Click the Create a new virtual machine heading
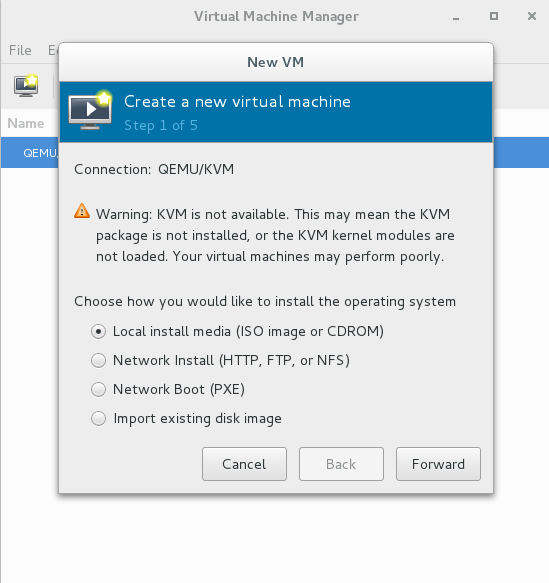This screenshot has height=583, width=549. (238, 102)
